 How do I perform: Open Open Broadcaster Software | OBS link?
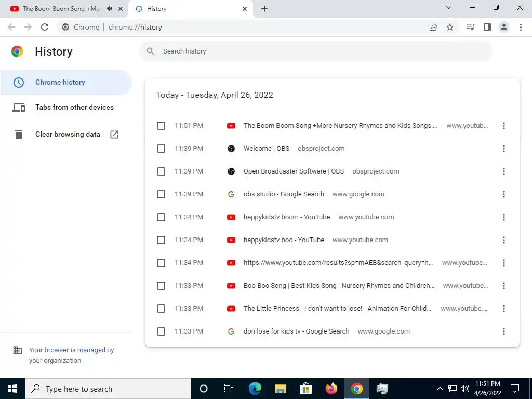pyautogui.click(x=294, y=171)
